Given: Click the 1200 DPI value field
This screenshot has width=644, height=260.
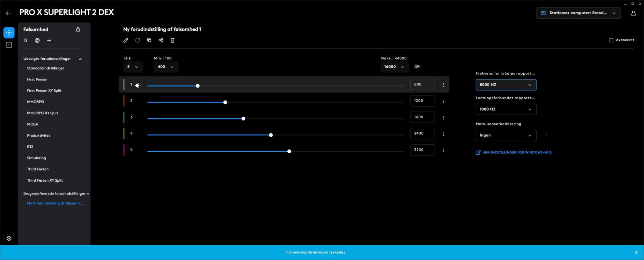Looking at the screenshot, I should point(422,101).
